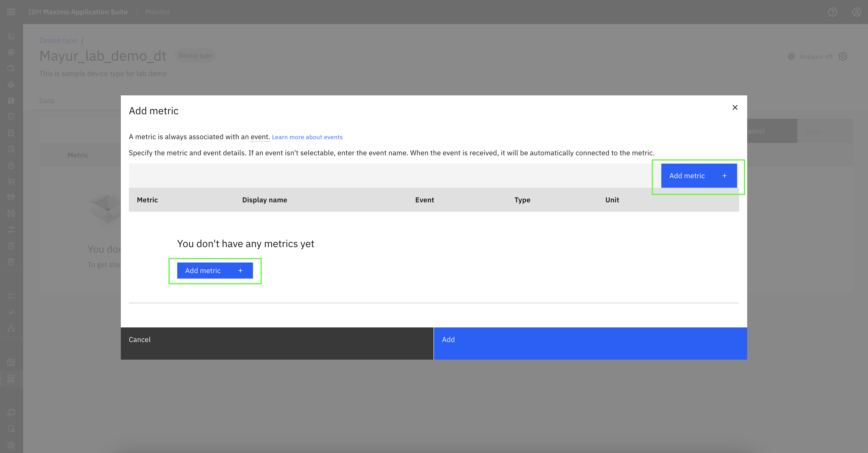Click the sliders sidebar icon
The width and height of the screenshot is (868, 453).
click(11, 229)
